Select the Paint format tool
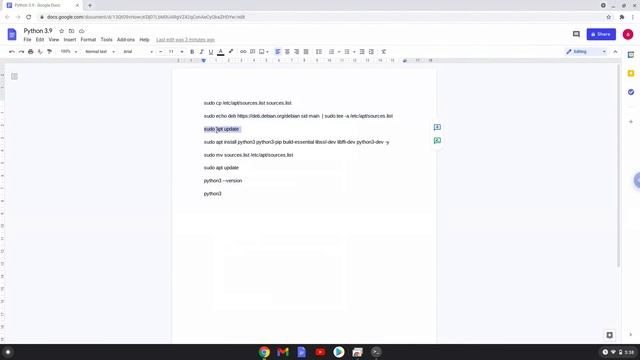 (x=49, y=52)
